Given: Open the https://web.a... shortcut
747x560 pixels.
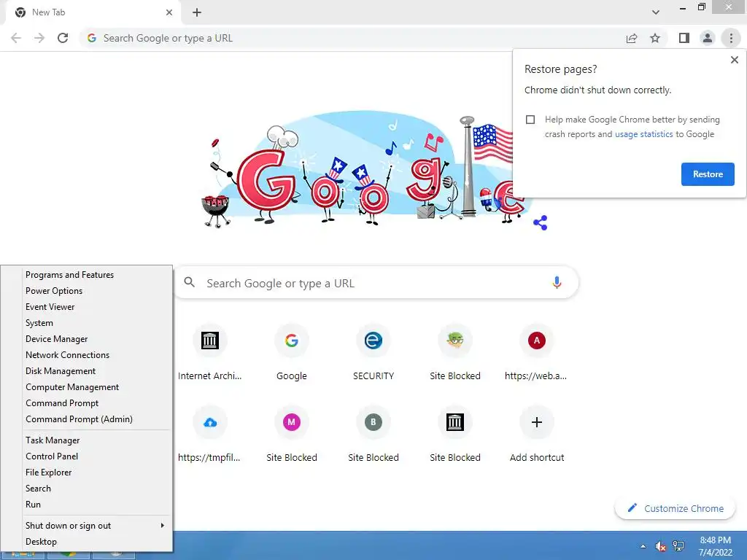Looking at the screenshot, I should [536, 354].
